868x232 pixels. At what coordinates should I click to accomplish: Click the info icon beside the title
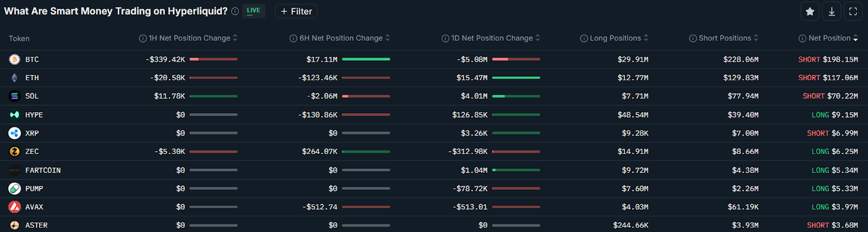coord(235,11)
